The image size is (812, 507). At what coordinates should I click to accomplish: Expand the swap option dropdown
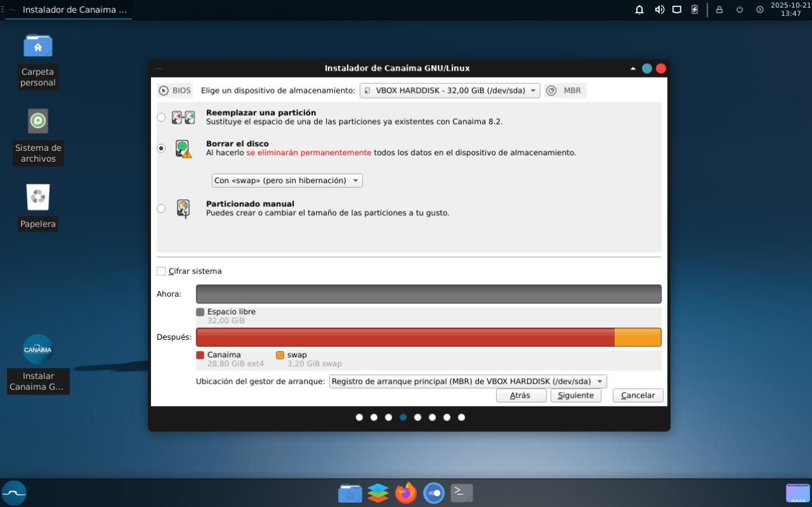pos(287,181)
